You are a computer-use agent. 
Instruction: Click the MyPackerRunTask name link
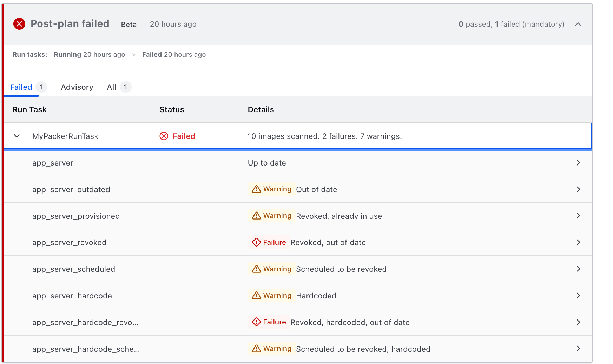pos(65,136)
